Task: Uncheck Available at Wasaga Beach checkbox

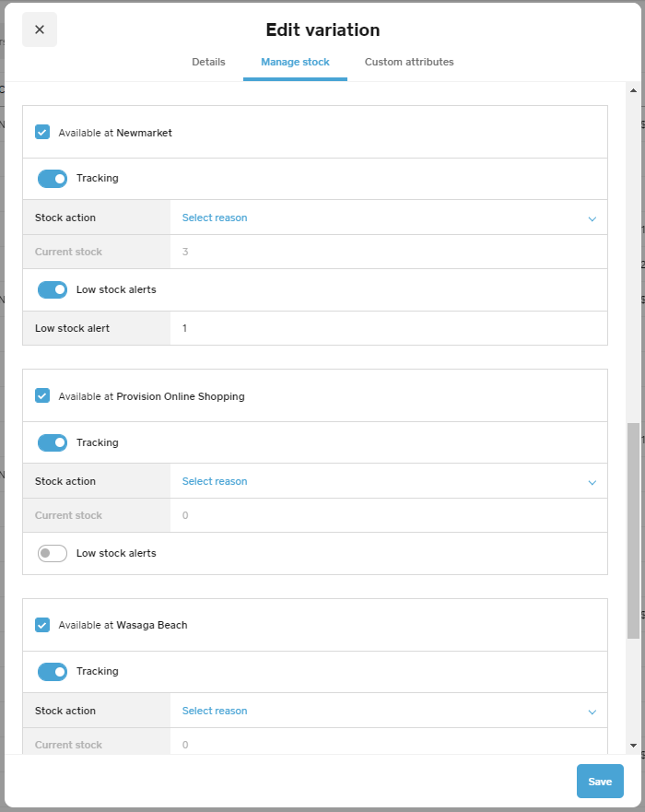Action: [42, 625]
